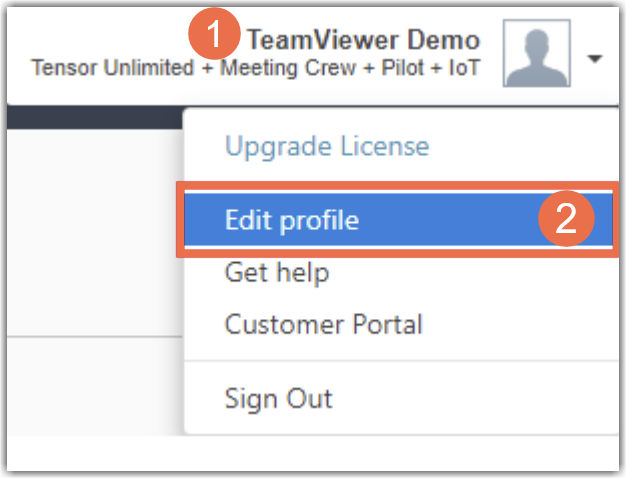Click Upgrade License at the menu top
This screenshot has height=479, width=627.
[x=327, y=147]
